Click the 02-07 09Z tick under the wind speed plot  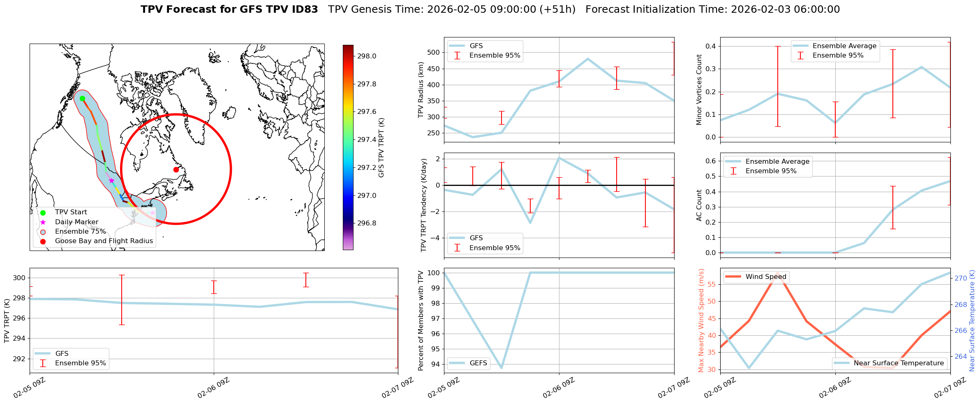[x=949, y=388]
